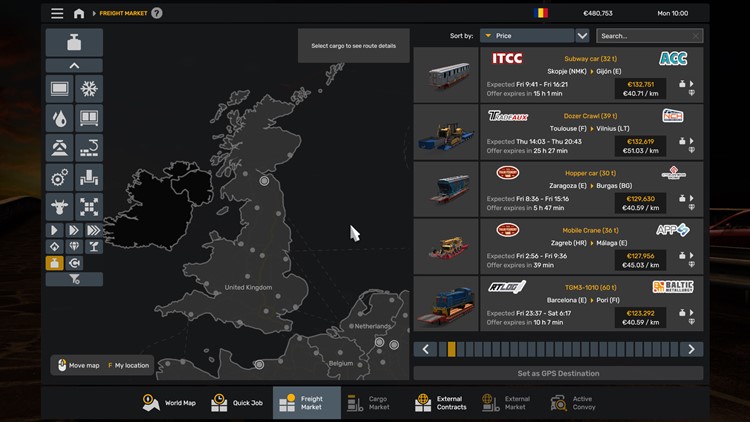The height and width of the screenshot is (422, 750).
Task: Open the hamburger main menu
Action: [57, 13]
